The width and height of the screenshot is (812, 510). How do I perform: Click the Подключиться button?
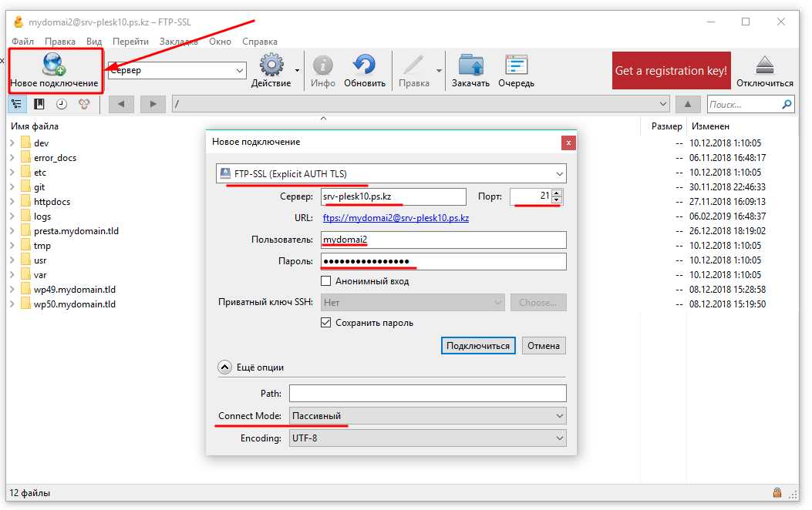pyautogui.click(x=478, y=345)
